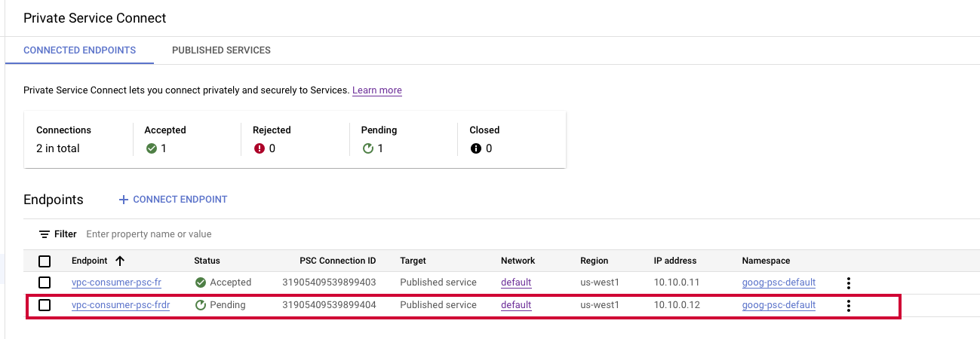
Task: Open the Learn more link
Action: (x=377, y=90)
